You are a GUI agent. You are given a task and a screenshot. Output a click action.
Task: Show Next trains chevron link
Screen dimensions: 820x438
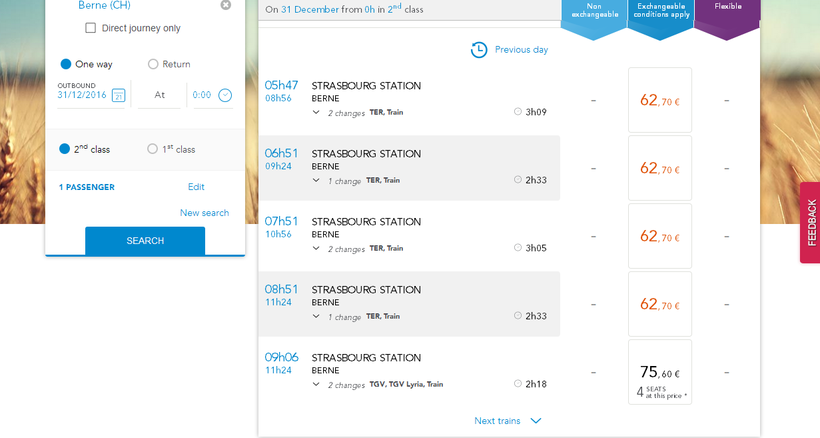click(x=536, y=421)
